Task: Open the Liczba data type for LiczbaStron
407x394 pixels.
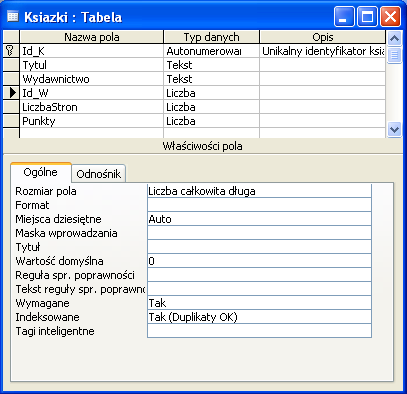Action: (211, 107)
